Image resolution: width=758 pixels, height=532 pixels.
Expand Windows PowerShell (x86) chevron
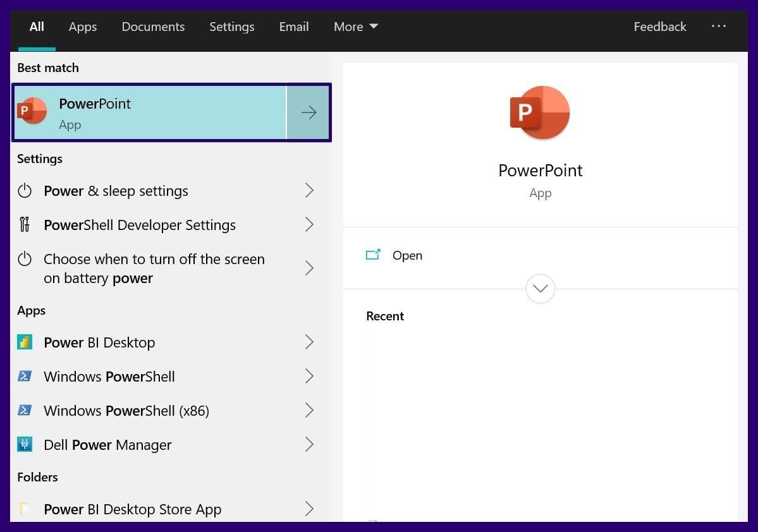pos(309,410)
